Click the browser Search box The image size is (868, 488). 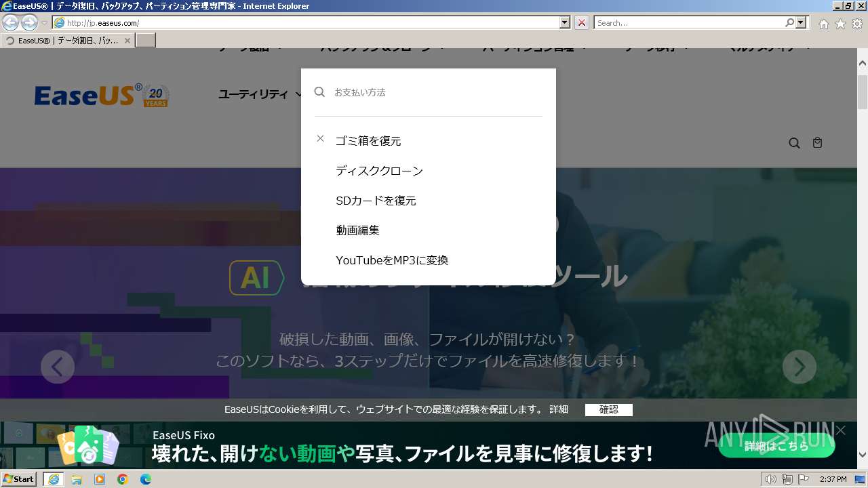689,22
